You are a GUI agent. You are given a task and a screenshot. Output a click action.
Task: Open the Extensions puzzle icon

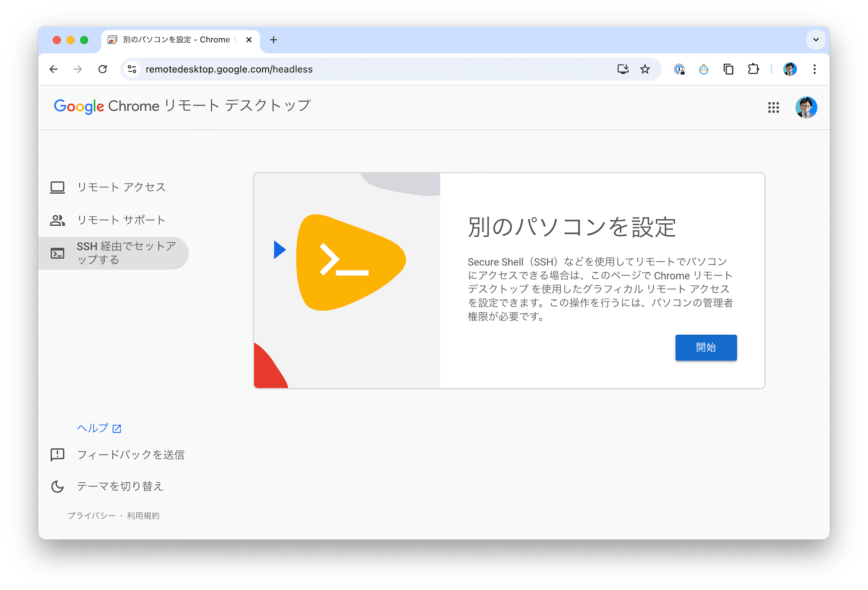(x=753, y=69)
